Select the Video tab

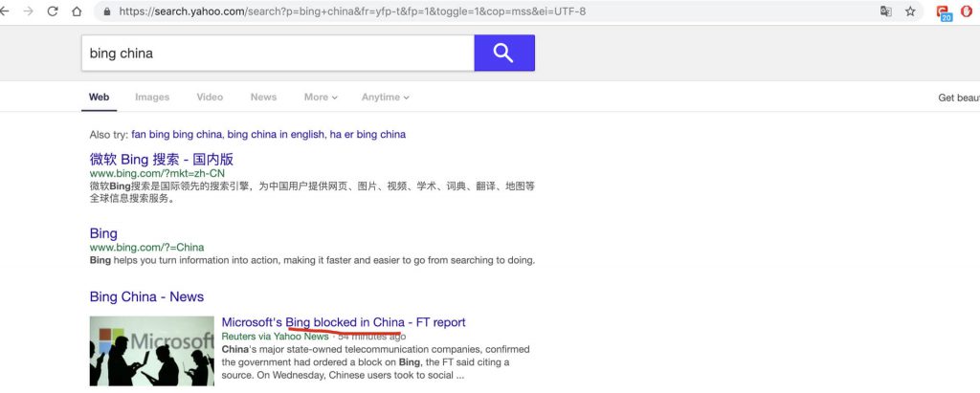tap(210, 97)
